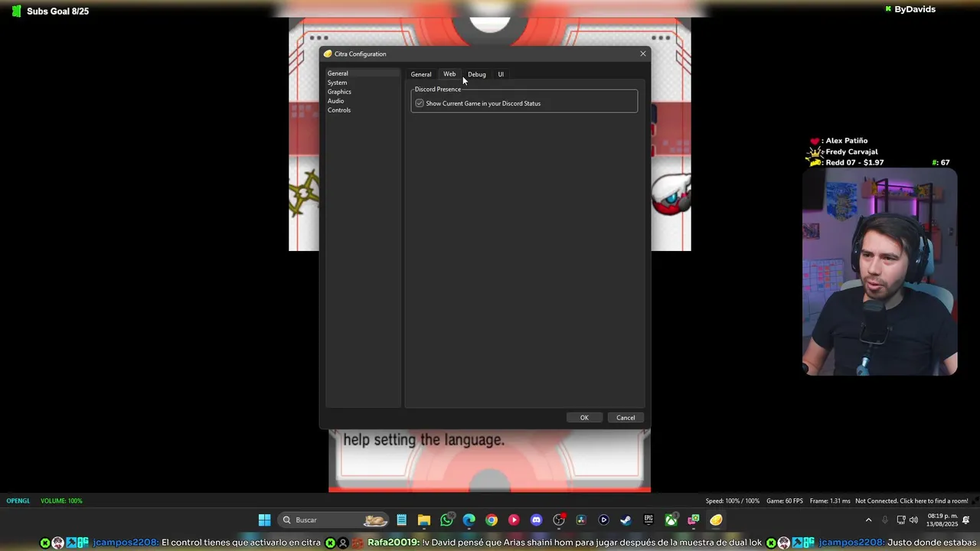Launch Microsoft Edge from the taskbar
The height and width of the screenshot is (551, 980).
click(469, 520)
